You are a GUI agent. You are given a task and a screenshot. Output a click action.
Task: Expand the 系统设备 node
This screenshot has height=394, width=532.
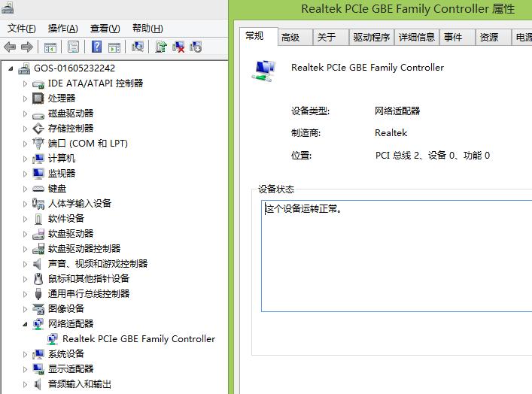pyautogui.click(x=25, y=354)
